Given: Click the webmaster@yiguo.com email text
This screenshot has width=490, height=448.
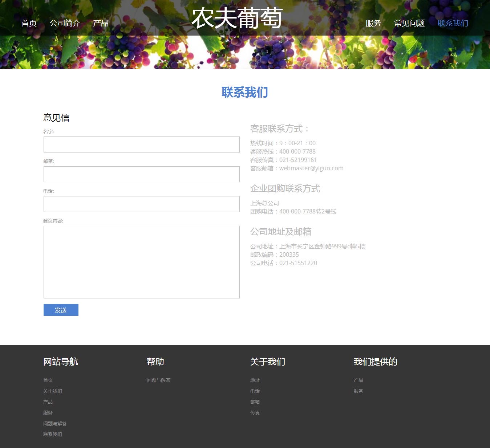Looking at the screenshot, I should tap(311, 168).
